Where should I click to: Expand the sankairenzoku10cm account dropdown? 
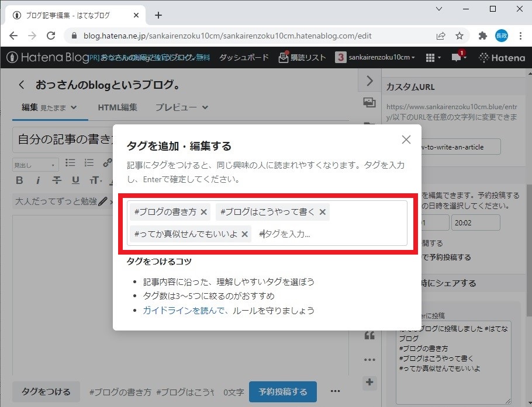click(375, 57)
